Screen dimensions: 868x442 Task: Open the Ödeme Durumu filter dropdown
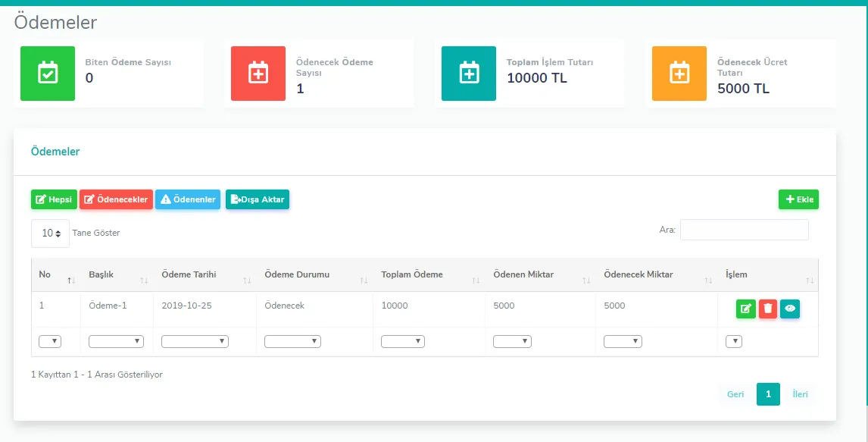293,342
